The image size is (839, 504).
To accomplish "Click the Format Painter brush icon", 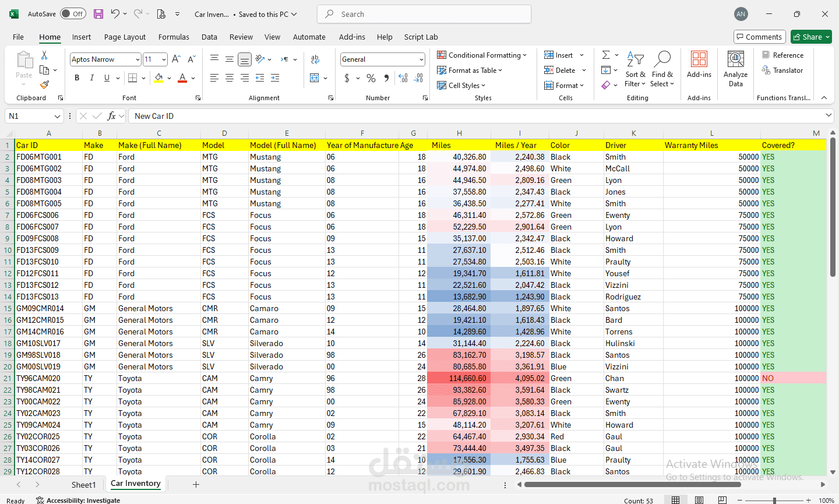I will tap(44, 85).
